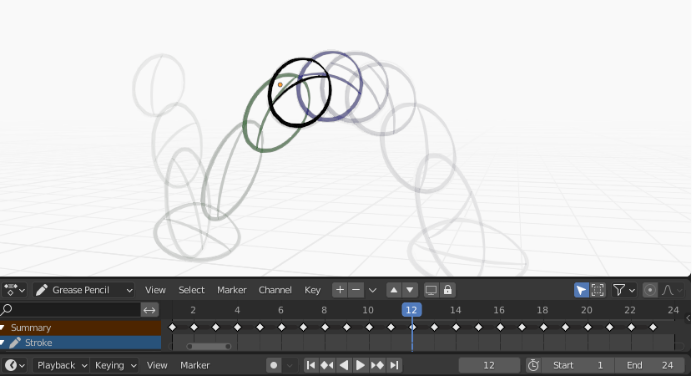
Task: Jump to the first frame with the jump-to-start icon
Action: pyautogui.click(x=311, y=365)
